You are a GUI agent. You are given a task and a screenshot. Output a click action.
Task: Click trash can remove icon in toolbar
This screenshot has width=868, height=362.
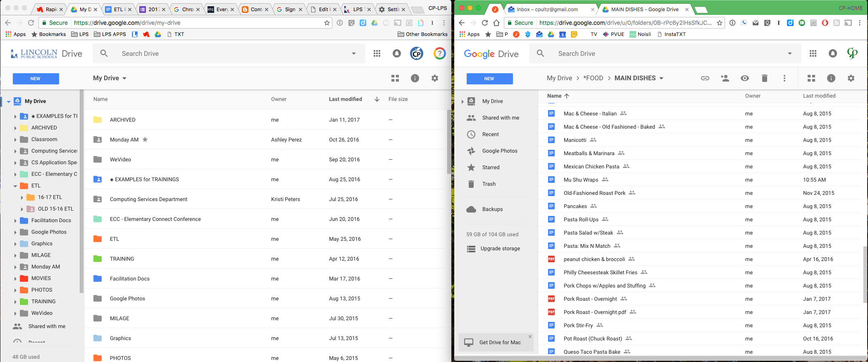pos(765,78)
